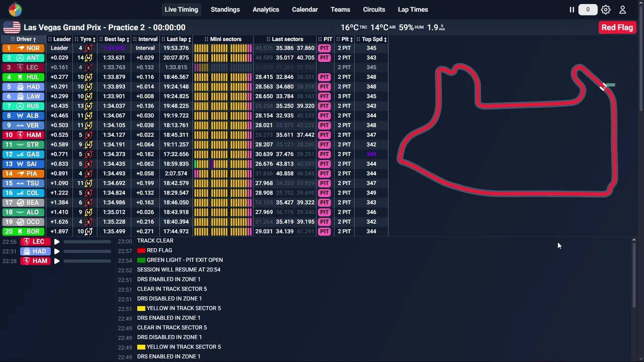Click the pink PIT badge for NOR
The width and height of the screenshot is (644, 362).
click(325, 48)
